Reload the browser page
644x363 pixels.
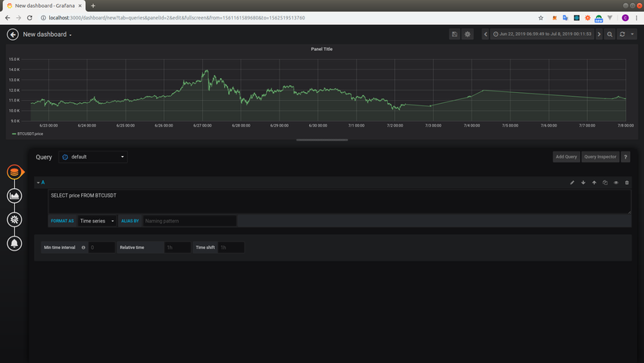point(30,18)
